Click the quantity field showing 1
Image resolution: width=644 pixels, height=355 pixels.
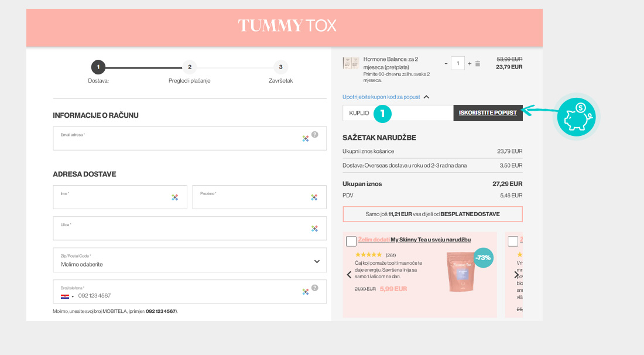tap(458, 63)
